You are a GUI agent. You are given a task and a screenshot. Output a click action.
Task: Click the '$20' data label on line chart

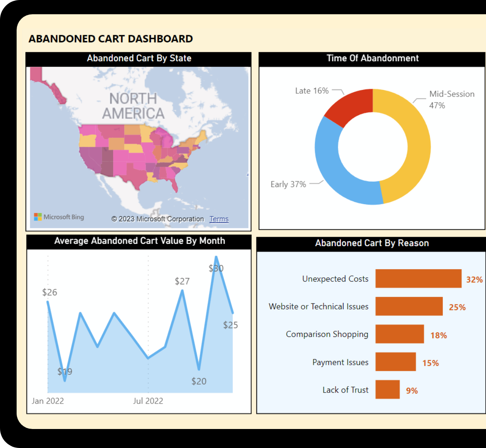199,381
